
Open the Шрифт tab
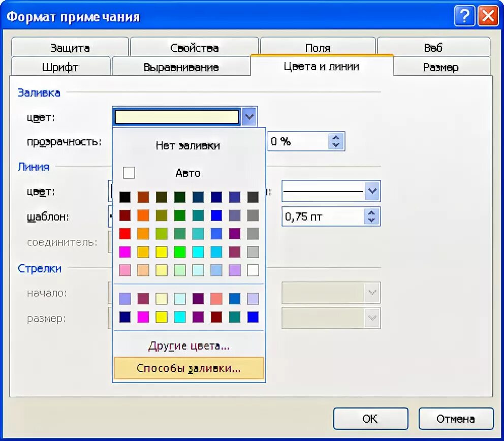pyautogui.click(x=60, y=67)
